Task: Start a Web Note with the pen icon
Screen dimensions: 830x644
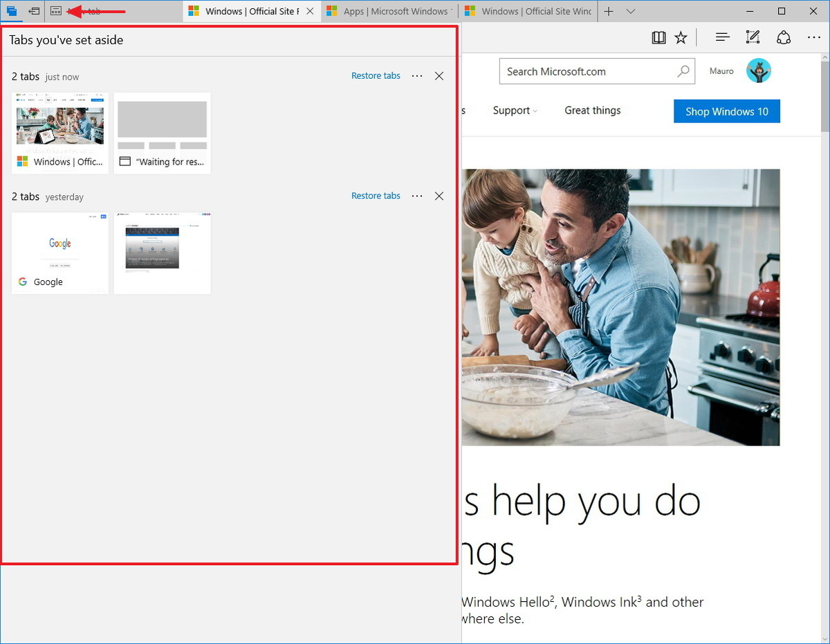Action: click(753, 37)
